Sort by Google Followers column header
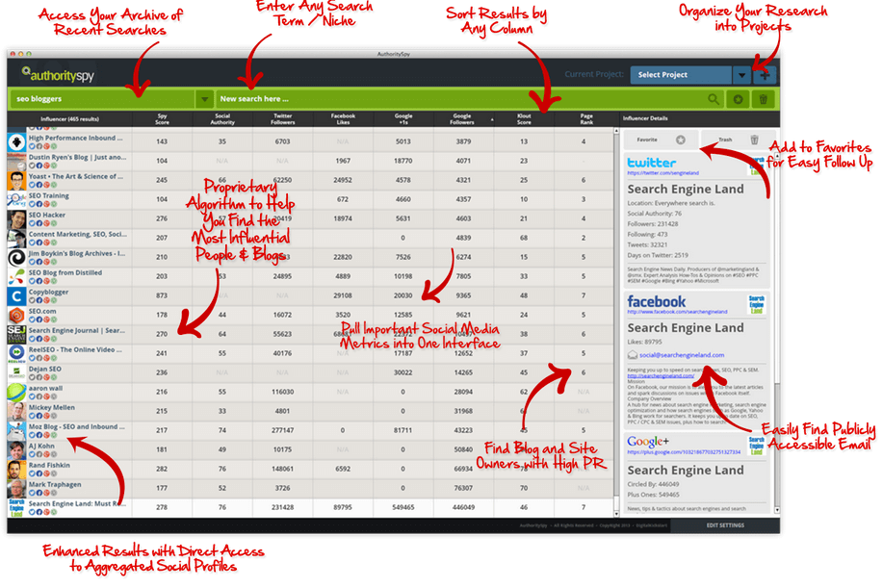The height and width of the screenshot is (588, 883). tap(463, 119)
